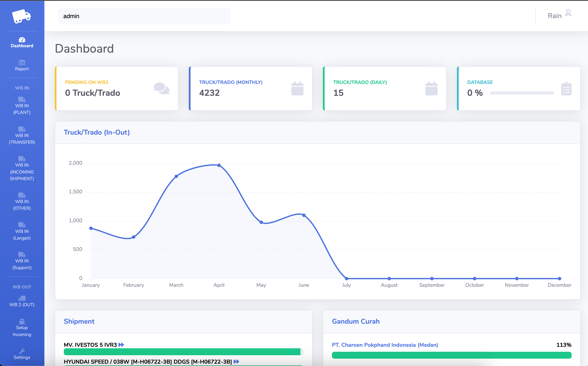Screen dimensions: 588x366
Task: Click clipboard icon on Database card
Action: [566, 89]
